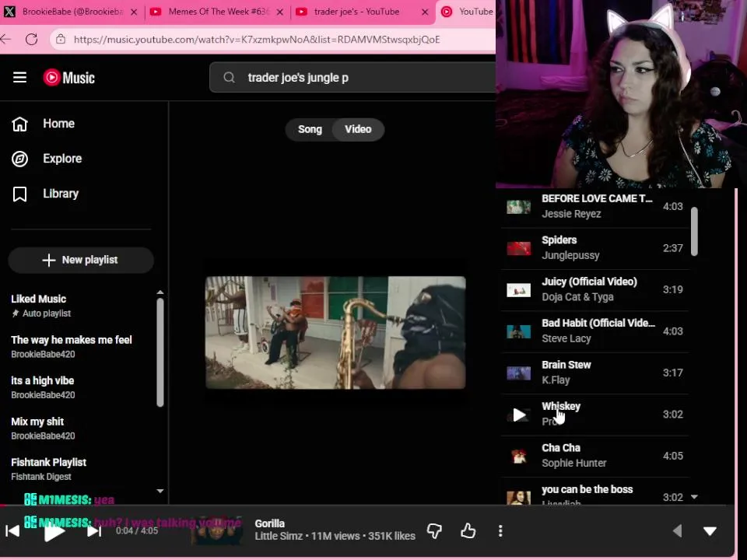Click the Spiders track thumbnail
The image size is (747, 560).
point(519,248)
